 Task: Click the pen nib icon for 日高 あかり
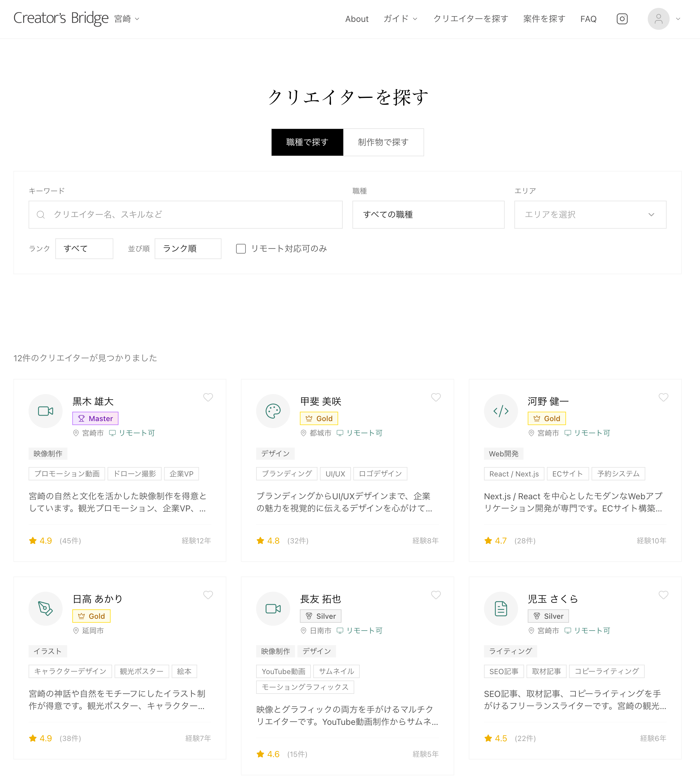pos(45,608)
